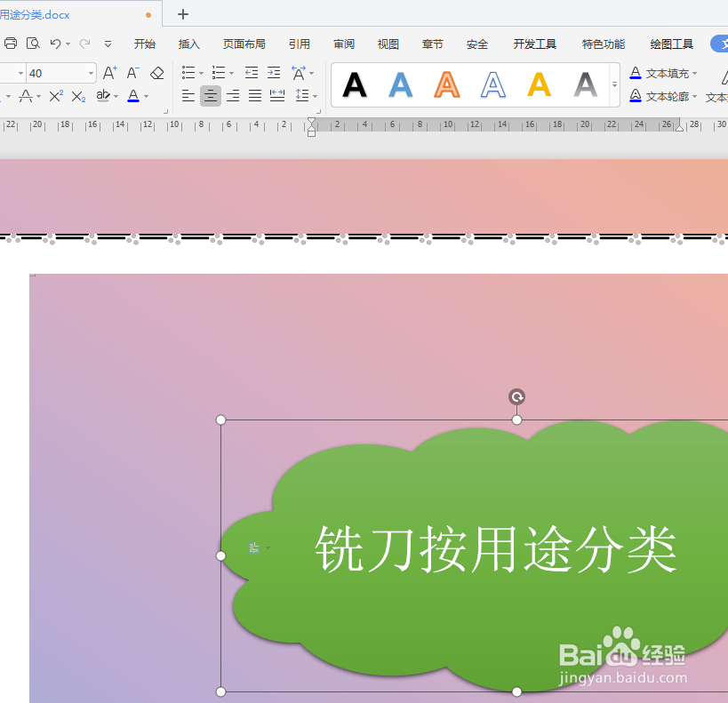728x703 pixels.
Task: Click strikethrough font effect icon
Action: [26, 96]
